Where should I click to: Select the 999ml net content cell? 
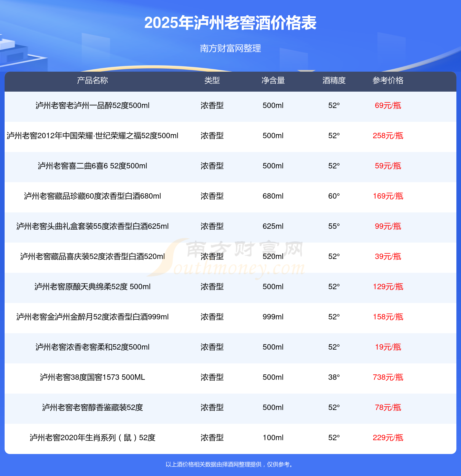click(273, 317)
